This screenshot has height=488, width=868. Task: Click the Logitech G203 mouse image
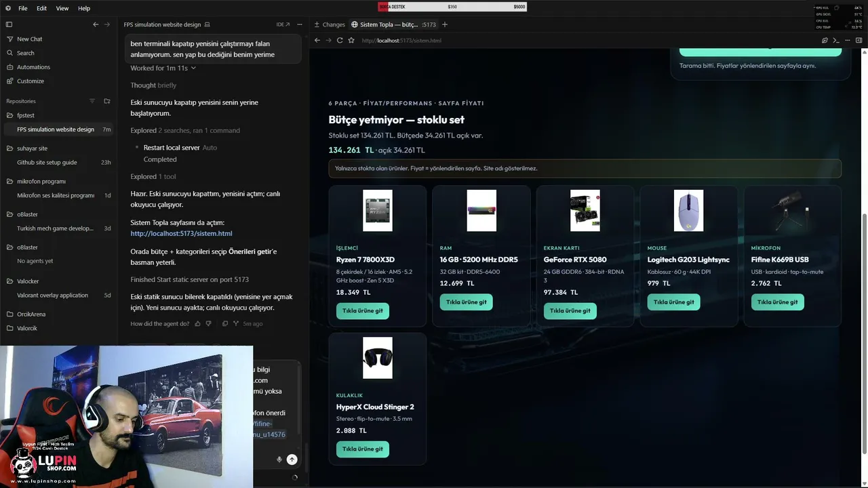pos(688,211)
